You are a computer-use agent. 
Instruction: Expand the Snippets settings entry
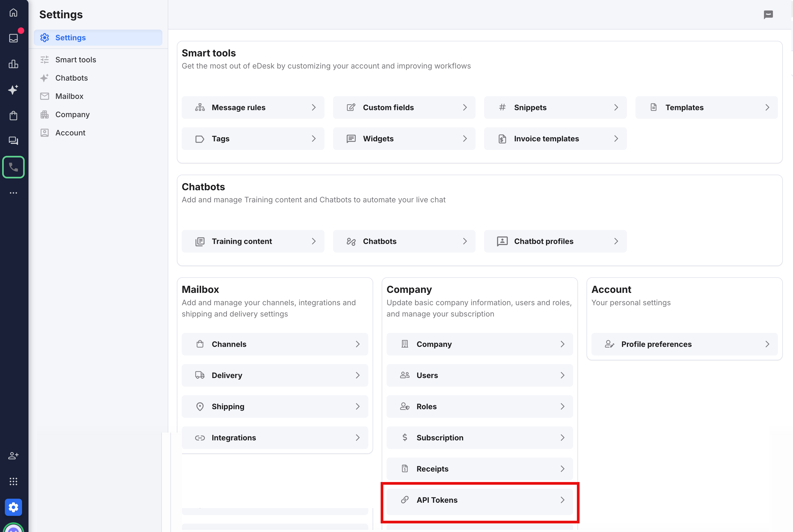[x=555, y=107]
